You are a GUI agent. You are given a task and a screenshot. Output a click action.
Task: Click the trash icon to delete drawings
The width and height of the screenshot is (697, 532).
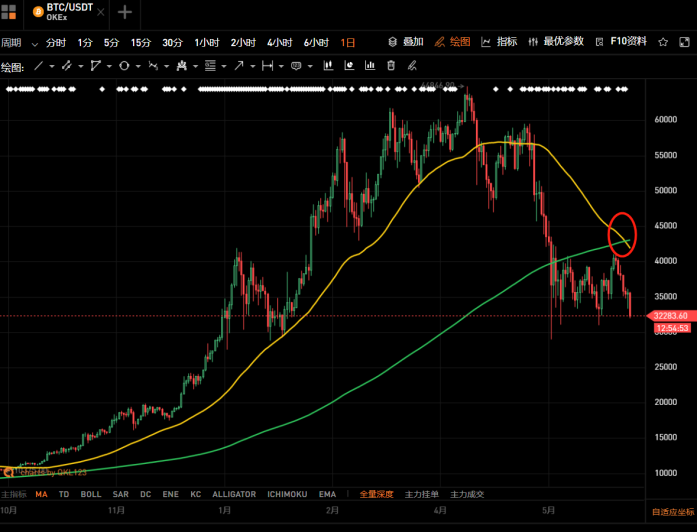click(391, 66)
